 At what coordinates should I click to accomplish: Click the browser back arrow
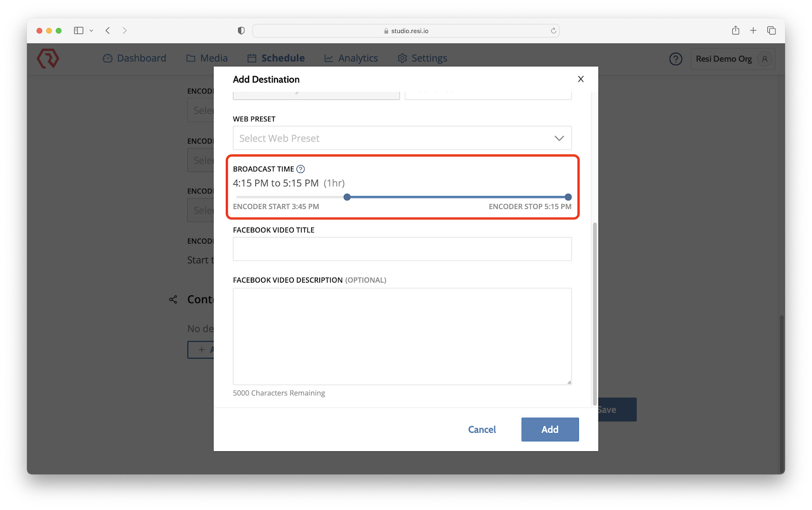(x=108, y=30)
